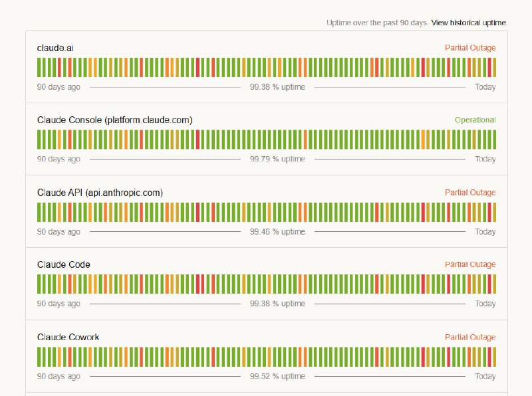Click the 'Today' label in claude.ai row
This screenshot has width=532, height=396.
click(x=485, y=87)
